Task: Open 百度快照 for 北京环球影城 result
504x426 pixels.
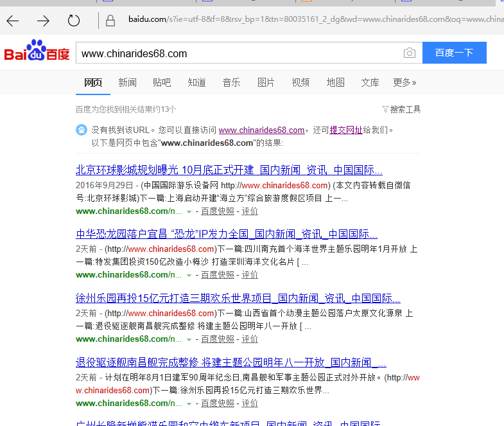Action: [x=217, y=211]
